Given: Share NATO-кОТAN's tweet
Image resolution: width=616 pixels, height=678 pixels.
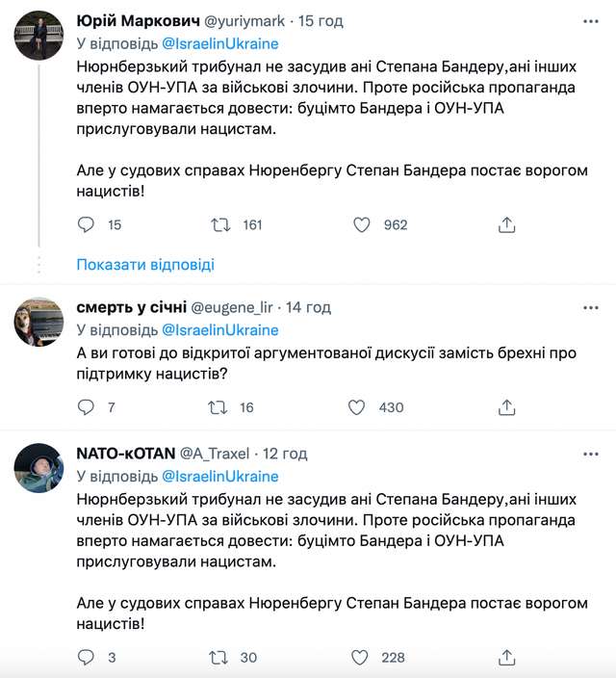Looking at the screenshot, I should tap(507, 658).
